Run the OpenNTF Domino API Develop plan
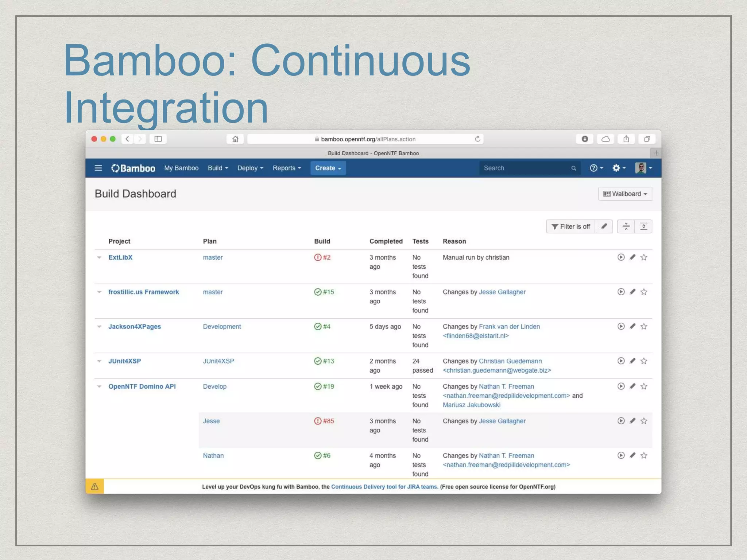The height and width of the screenshot is (560, 747). coord(621,386)
